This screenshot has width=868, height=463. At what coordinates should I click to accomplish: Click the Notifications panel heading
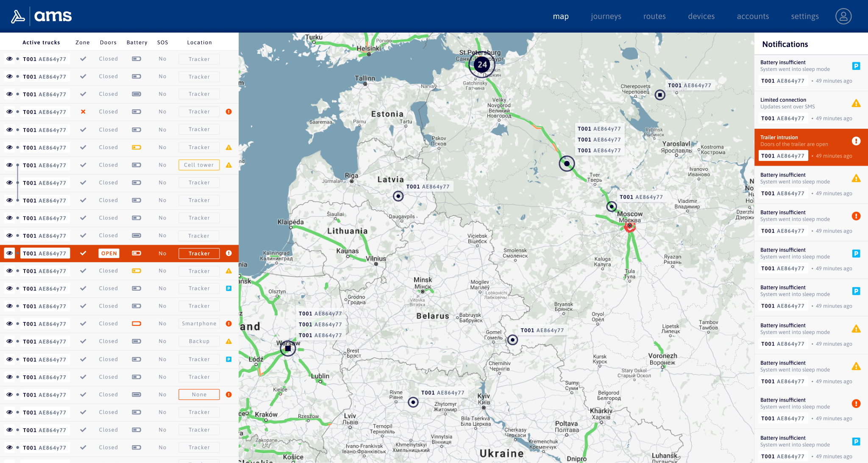pos(785,44)
